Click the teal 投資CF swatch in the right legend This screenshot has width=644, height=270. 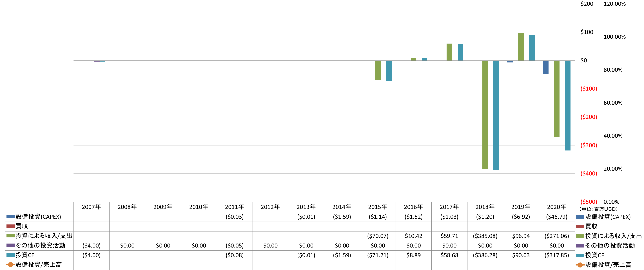point(580,255)
